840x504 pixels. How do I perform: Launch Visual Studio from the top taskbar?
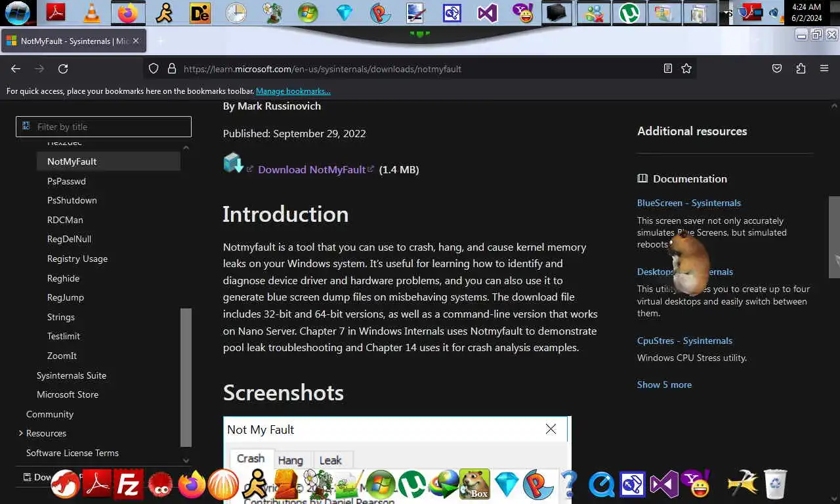(487, 12)
